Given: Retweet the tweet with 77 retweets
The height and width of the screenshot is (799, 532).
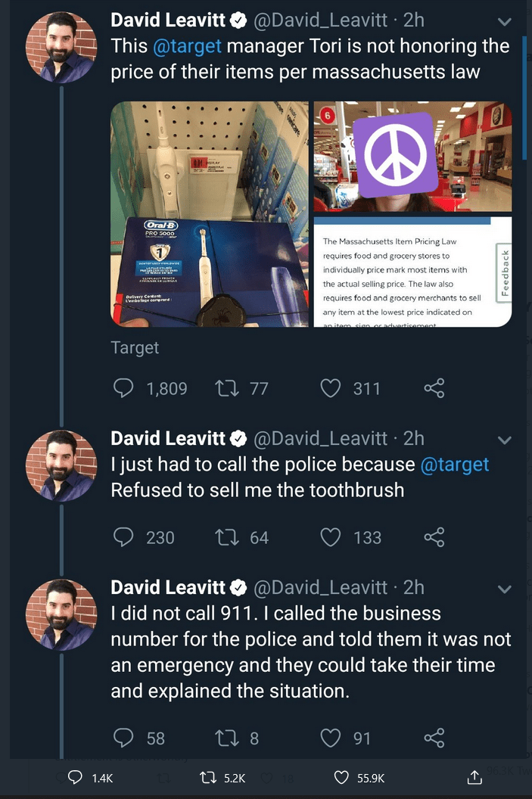Looking at the screenshot, I should point(226,388).
